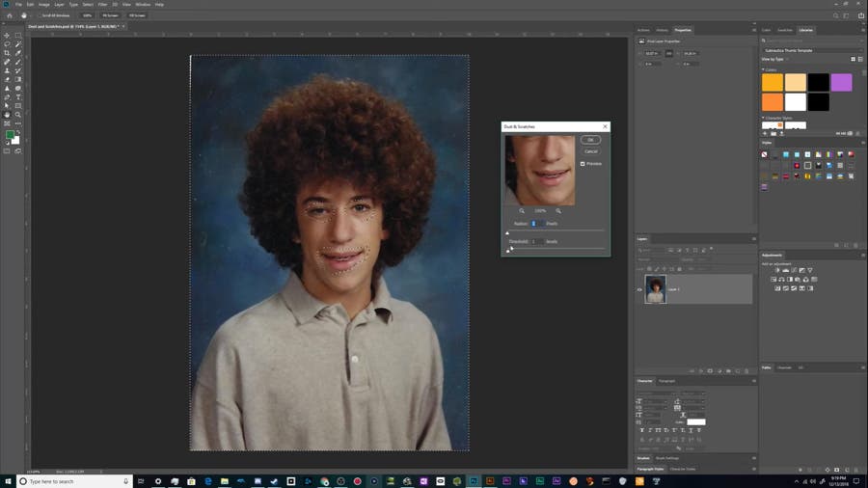Toggle lock all in Layers panel
The width and height of the screenshot is (868, 488).
click(680, 269)
